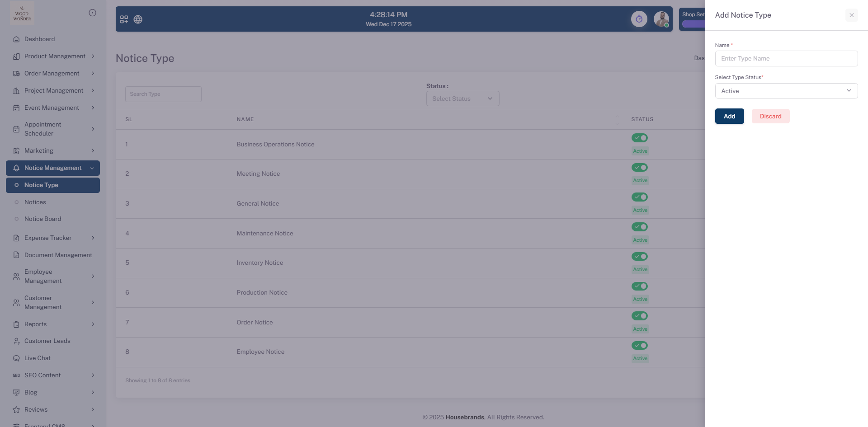
Task: Click the grid apps icon in top bar
Action: [124, 19]
